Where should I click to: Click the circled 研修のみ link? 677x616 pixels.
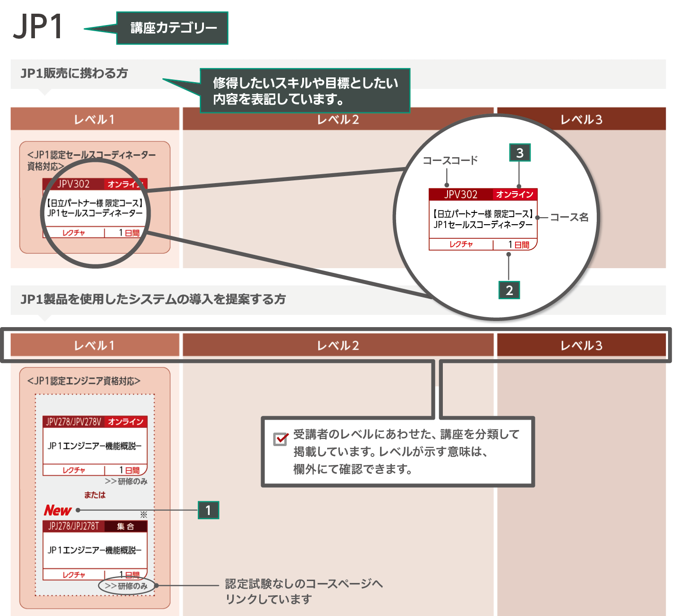127,586
